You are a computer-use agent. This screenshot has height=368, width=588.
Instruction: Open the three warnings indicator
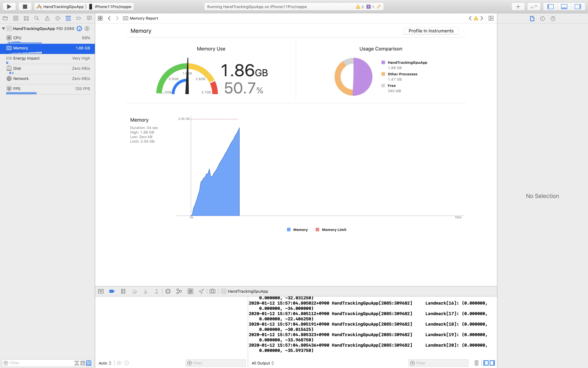tap(360, 7)
